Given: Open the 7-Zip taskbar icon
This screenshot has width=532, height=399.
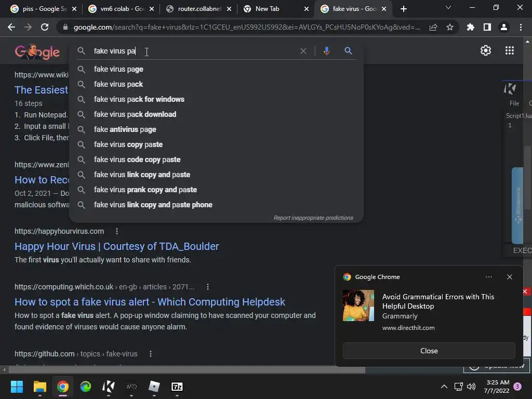Looking at the screenshot, I should (177, 387).
